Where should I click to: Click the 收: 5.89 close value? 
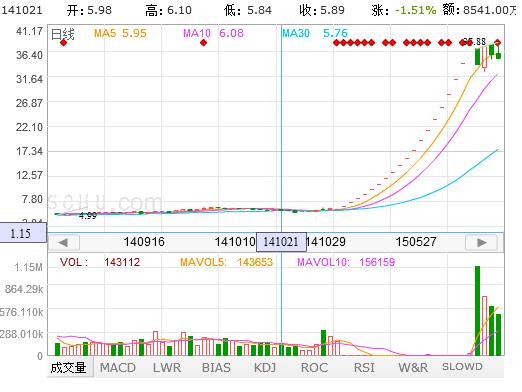(x=322, y=10)
